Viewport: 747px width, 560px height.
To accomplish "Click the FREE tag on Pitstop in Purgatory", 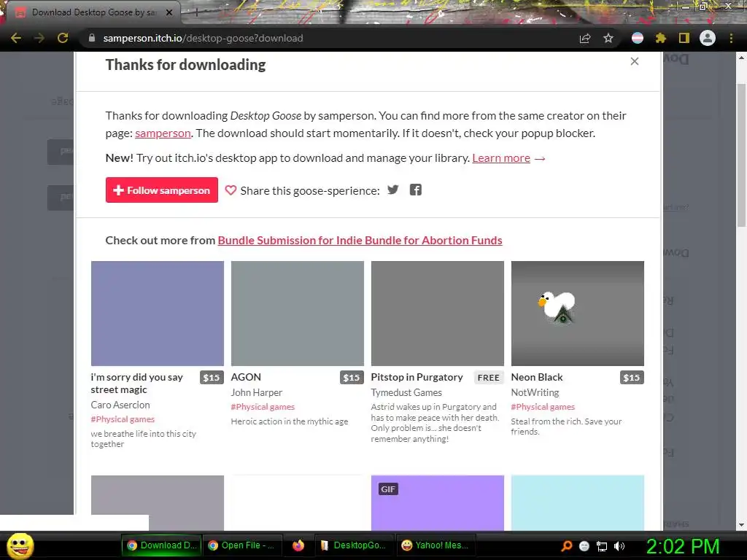I will [x=488, y=378].
